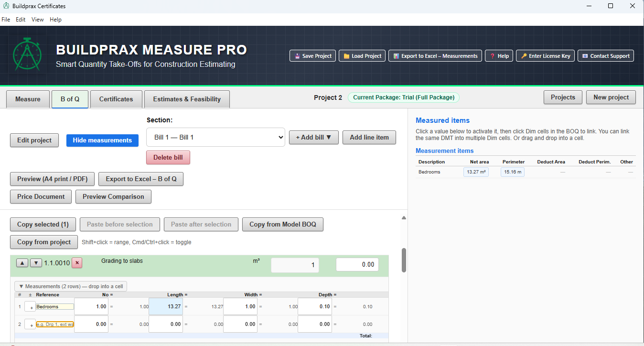Delete line item 1.1.0010 with red X
644x346 pixels.
point(77,263)
